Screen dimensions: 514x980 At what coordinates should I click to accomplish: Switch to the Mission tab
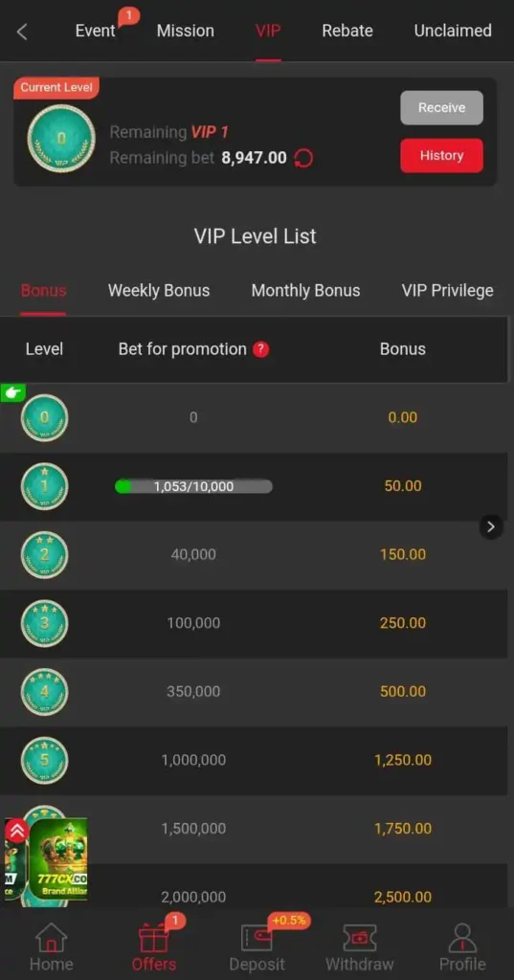pyautogui.click(x=185, y=31)
